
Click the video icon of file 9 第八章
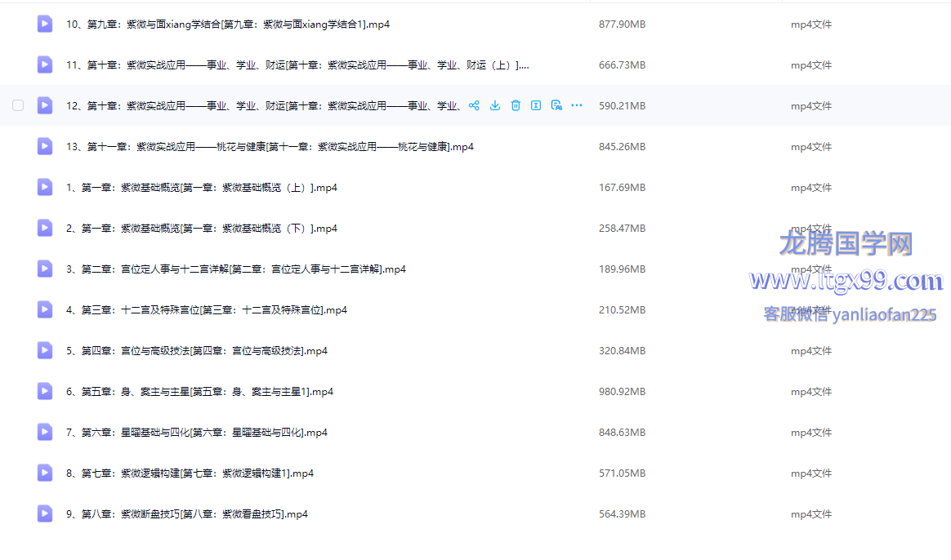coord(45,514)
